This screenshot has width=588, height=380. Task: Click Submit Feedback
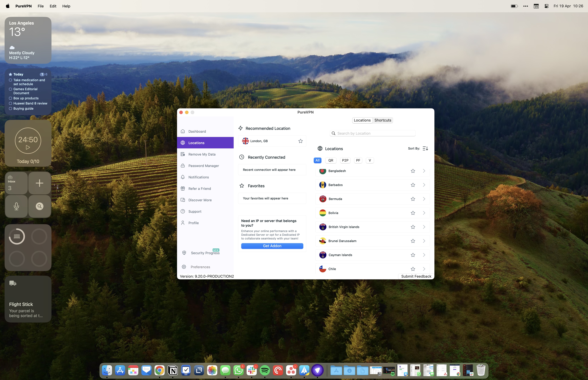pyautogui.click(x=416, y=276)
